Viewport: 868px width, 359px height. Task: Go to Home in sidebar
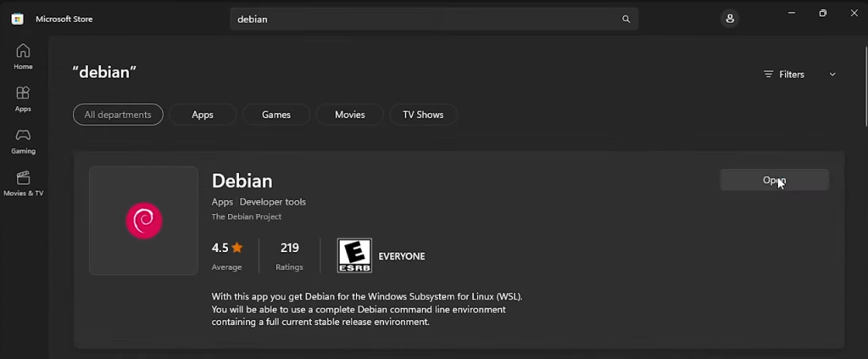(x=23, y=56)
